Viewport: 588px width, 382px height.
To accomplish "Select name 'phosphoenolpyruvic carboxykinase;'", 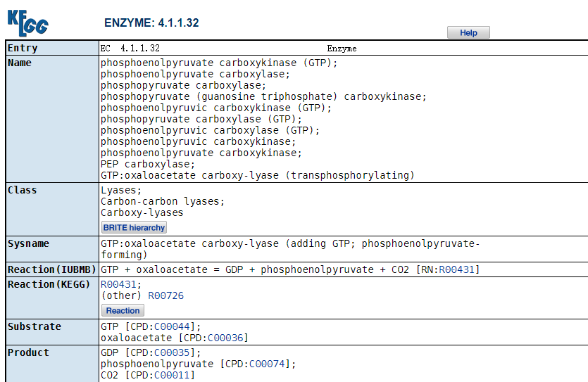I will pos(199,141).
